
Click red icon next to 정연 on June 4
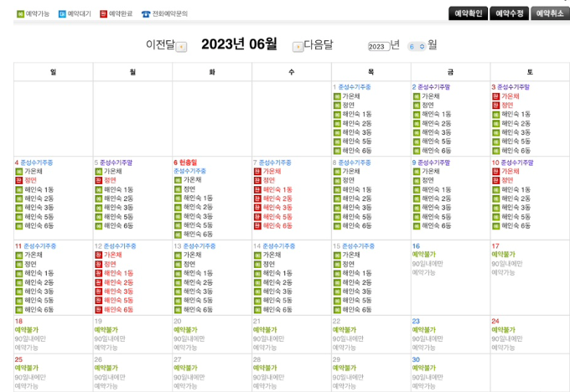tap(18, 180)
